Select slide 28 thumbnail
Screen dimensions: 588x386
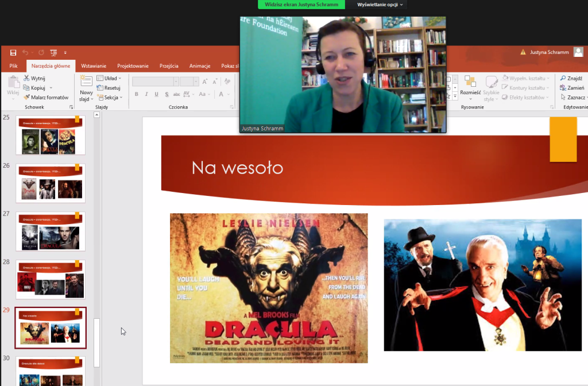point(51,279)
